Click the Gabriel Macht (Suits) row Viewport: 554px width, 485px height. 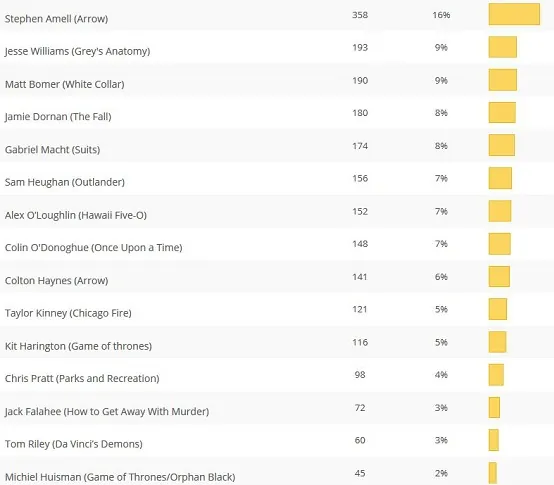(x=277, y=146)
